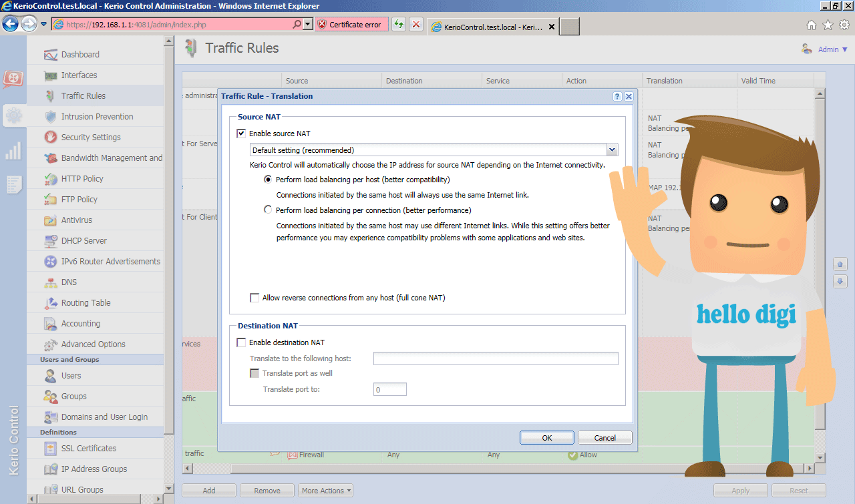Click the sidebar vertical scrollbar
The height and width of the screenshot is (504, 855).
tap(169, 240)
